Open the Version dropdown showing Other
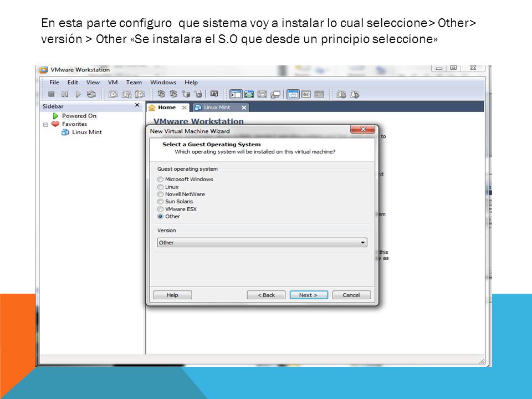This screenshot has height=399, width=532. point(262,243)
